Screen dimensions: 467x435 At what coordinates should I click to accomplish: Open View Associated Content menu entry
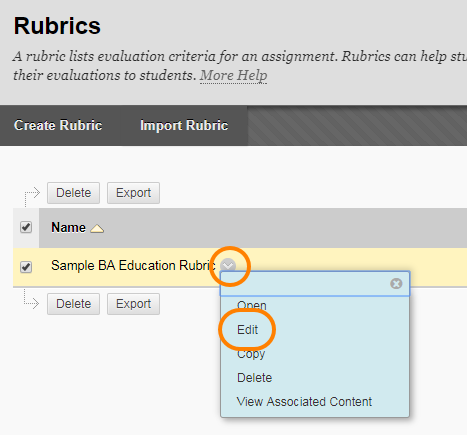pos(304,402)
